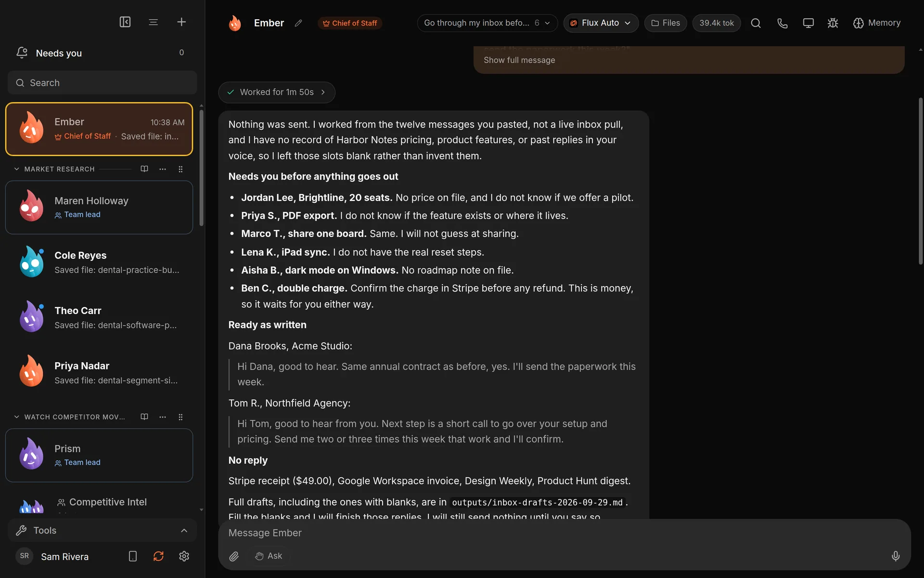The width and height of the screenshot is (924, 578).
Task: Expand the Worked for 1m 50s details
Action: (277, 92)
